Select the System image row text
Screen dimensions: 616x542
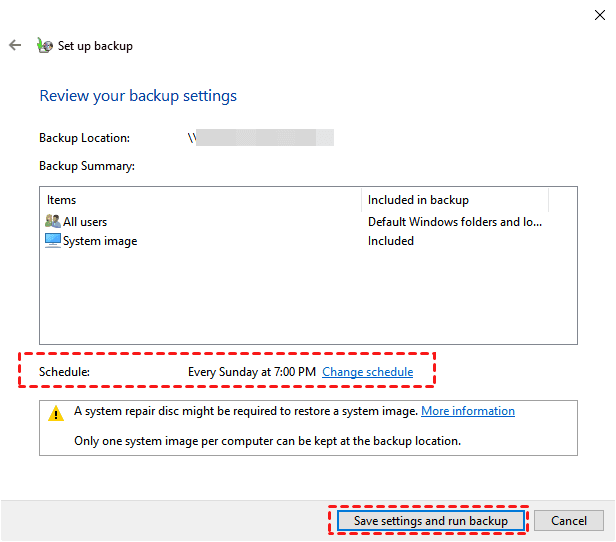100,241
